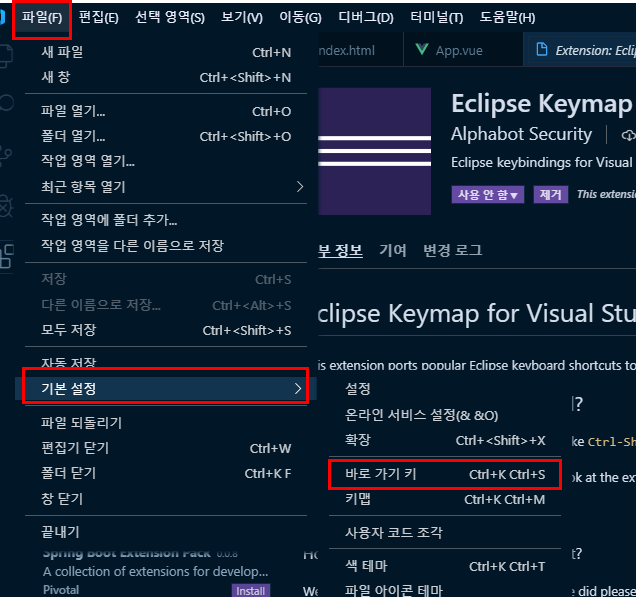This screenshot has width=636, height=597.
Task: Click the Vue icon on App.vue tab
Action: (x=422, y=49)
